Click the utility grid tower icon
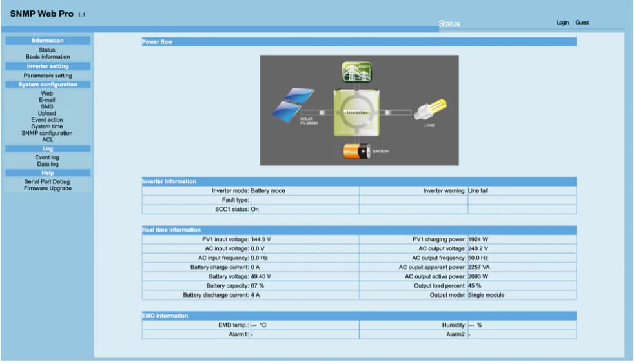 pyautogui.click(x=356, y=71)
